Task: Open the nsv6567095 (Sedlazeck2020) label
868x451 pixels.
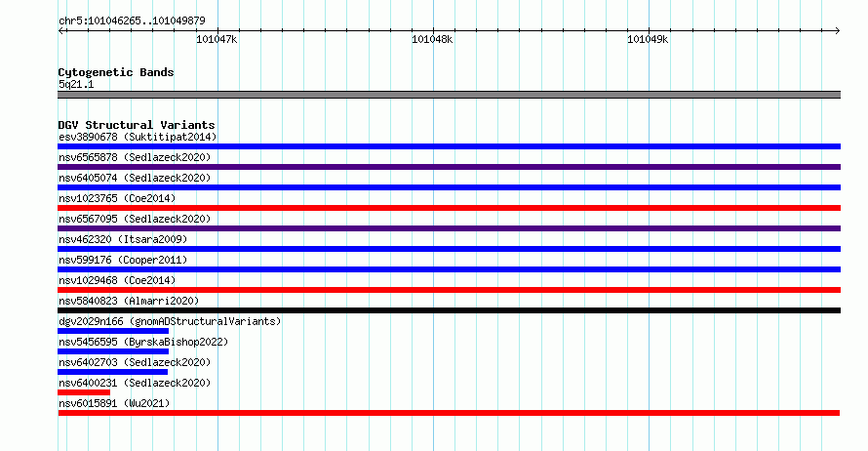Action: click(135, 219)
